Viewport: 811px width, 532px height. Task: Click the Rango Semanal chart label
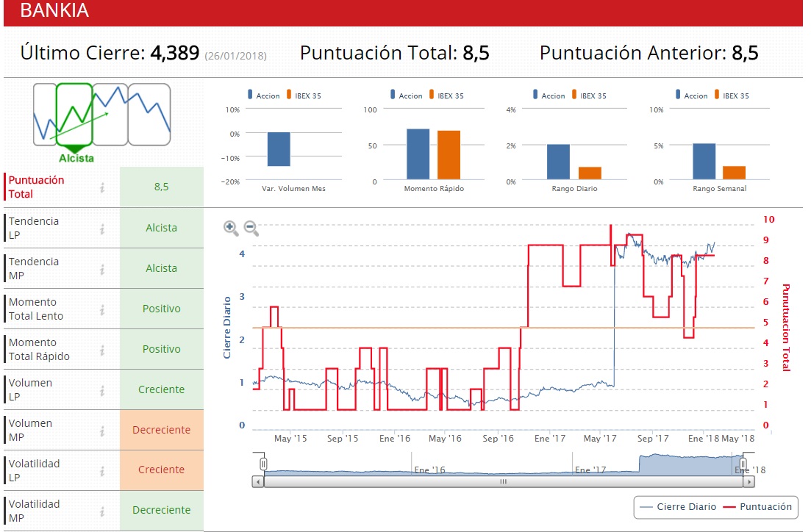coord(719,189)
